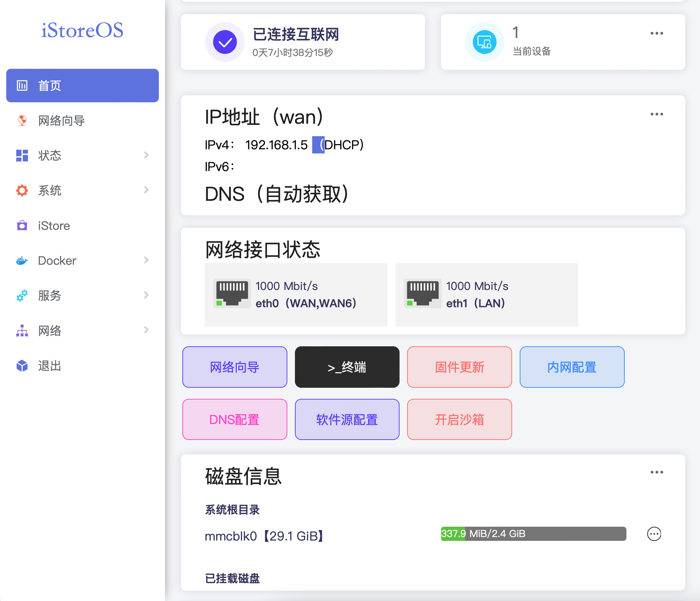This screenshot has height=601, width=700.
Task: Click 退出 to log out
Action: (x=83, y=366)
